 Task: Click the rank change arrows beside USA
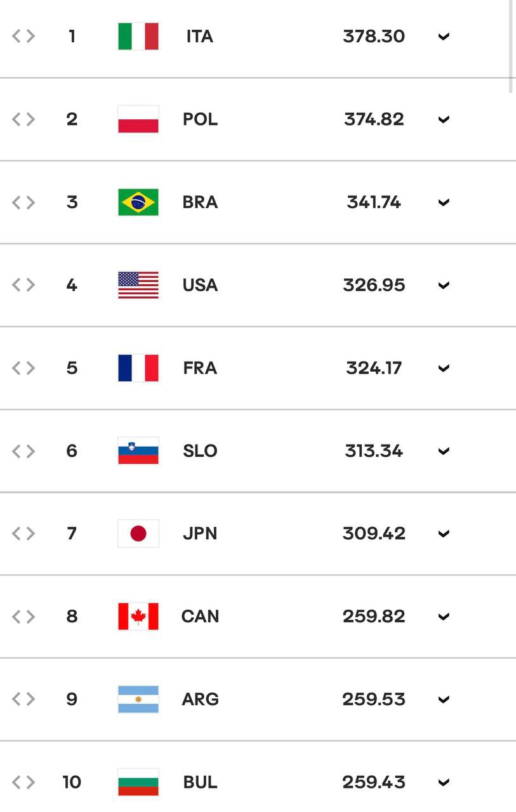pyautogui.click(x=23, y=285)
